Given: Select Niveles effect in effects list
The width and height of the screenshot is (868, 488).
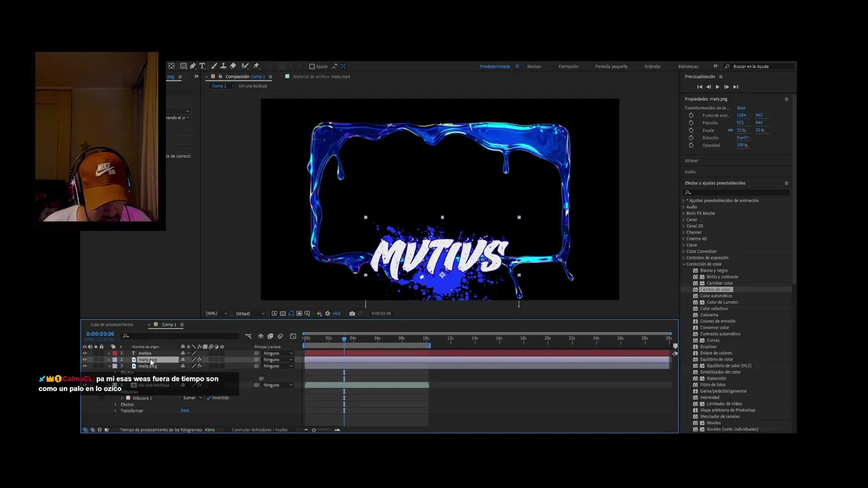Looking at the screenshot, I should tap(713, 423).
